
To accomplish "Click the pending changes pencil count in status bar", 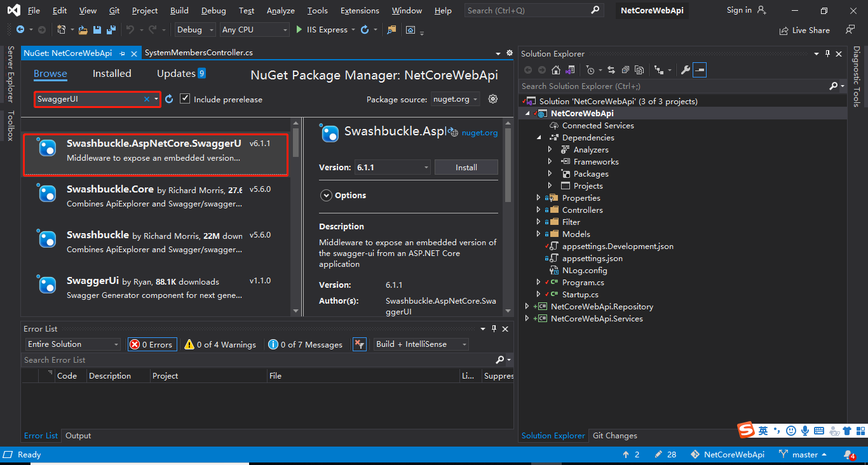I will coord(665,455).
